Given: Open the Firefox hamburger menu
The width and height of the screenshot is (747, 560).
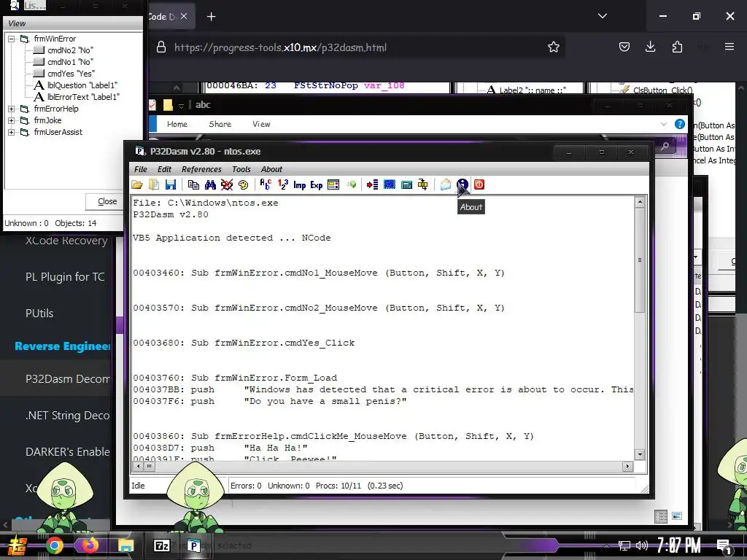Looking at the screenshot, I should [729, 47].
